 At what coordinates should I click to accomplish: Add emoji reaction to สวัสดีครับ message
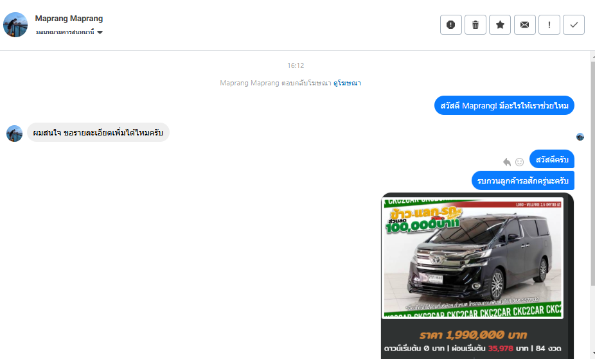pos(519,162)
